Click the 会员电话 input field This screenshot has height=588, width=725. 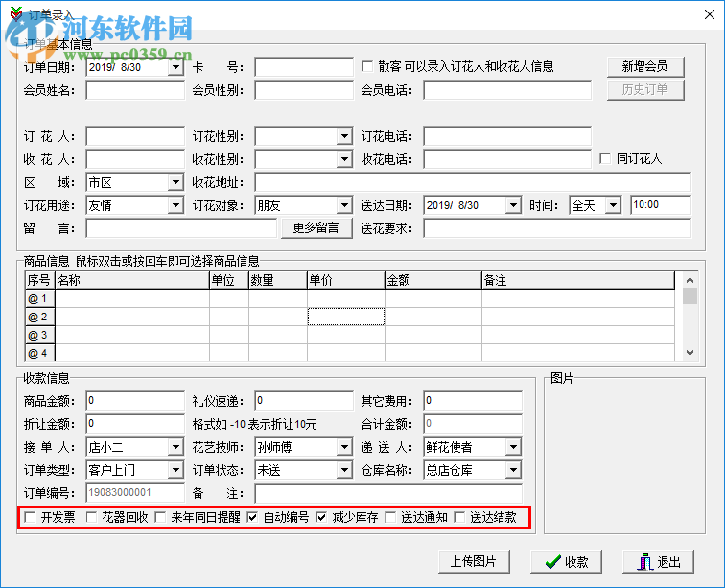[507, 90]
